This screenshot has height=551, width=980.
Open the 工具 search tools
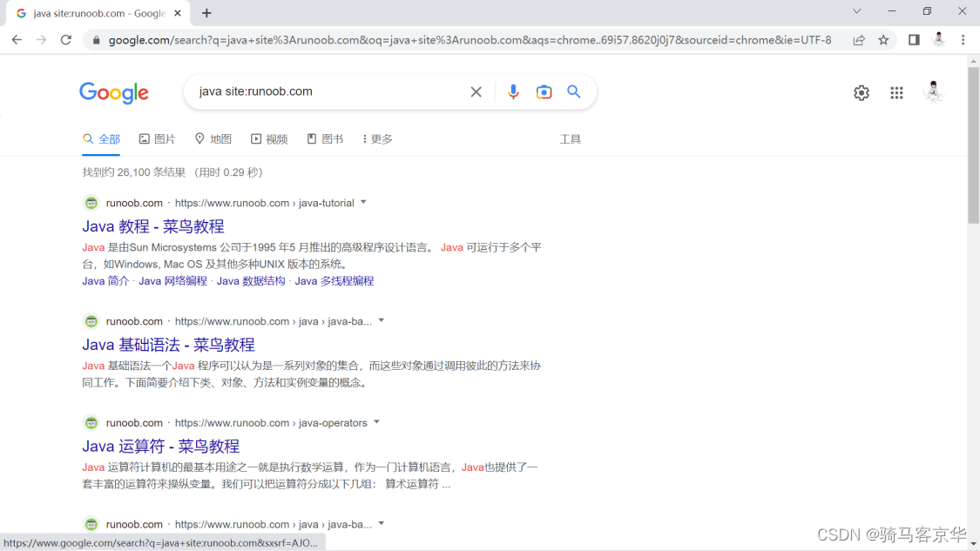click(x=570, y=139)
